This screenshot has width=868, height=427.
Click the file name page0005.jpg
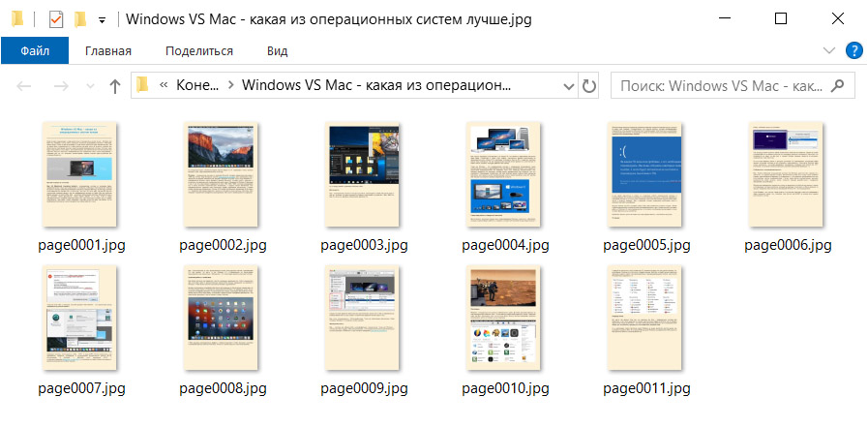(x=646, y=246)
